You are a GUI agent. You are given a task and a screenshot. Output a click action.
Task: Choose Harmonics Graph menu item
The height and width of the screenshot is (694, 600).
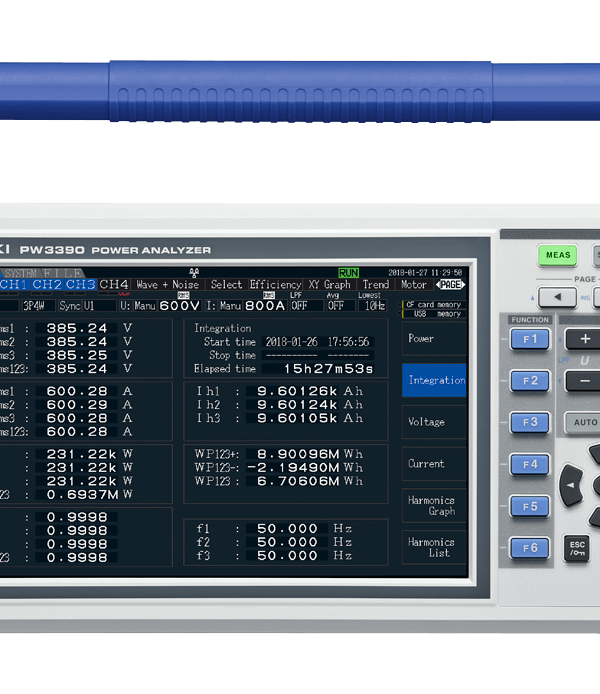pyautogui.click(x=434, y=505)
